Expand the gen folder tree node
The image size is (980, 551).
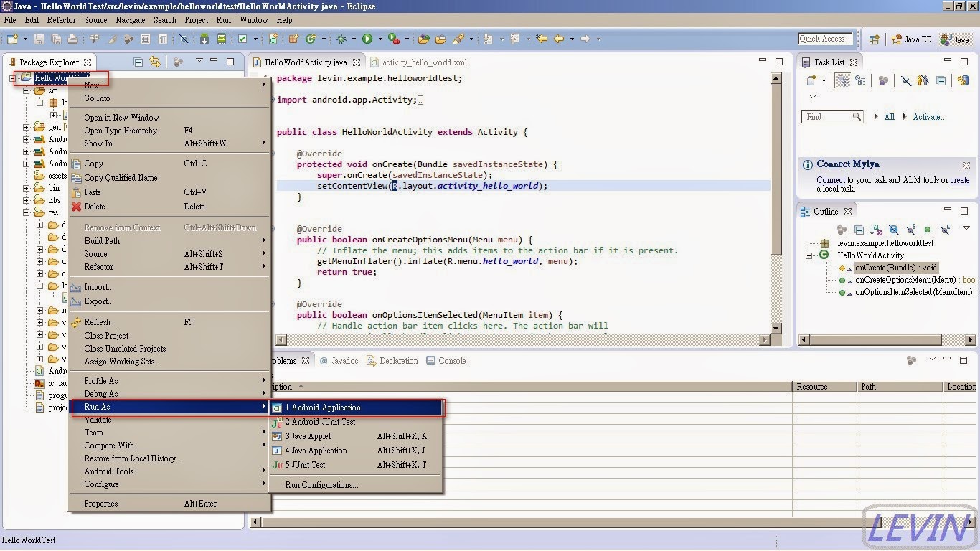pyautogui.click(x=27, y=127)
